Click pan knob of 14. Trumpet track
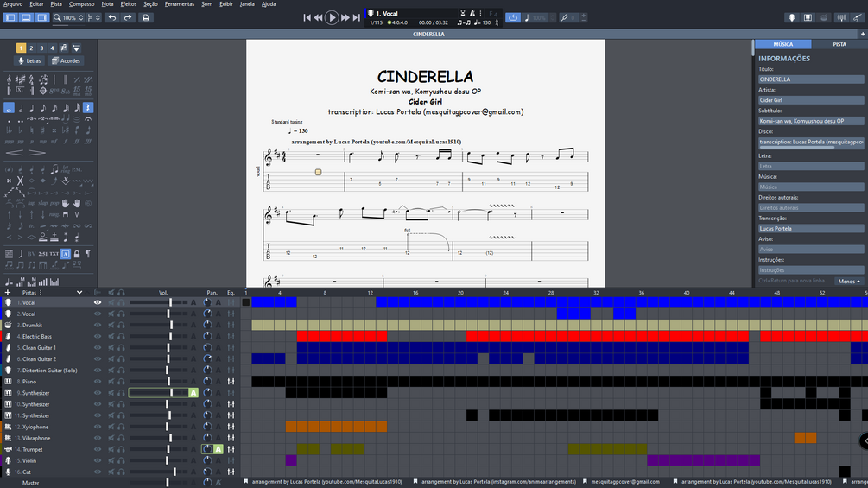868x488 pixels. (207, 449)
